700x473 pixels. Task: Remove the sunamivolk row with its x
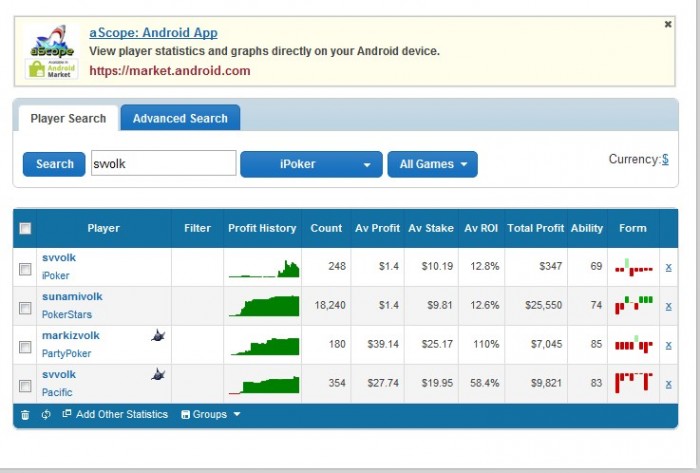point(669,306)
